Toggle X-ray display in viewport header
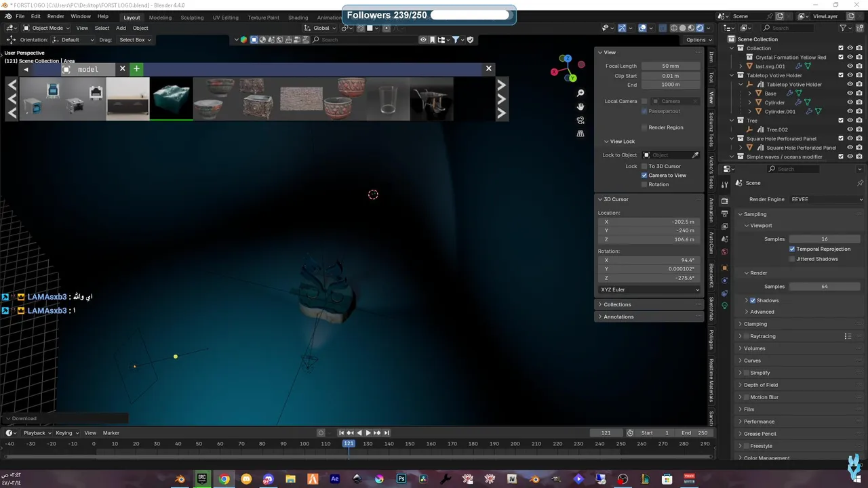The width and height of the screenshot is (868, 488). pyautogui.click(x=663, y=28)
